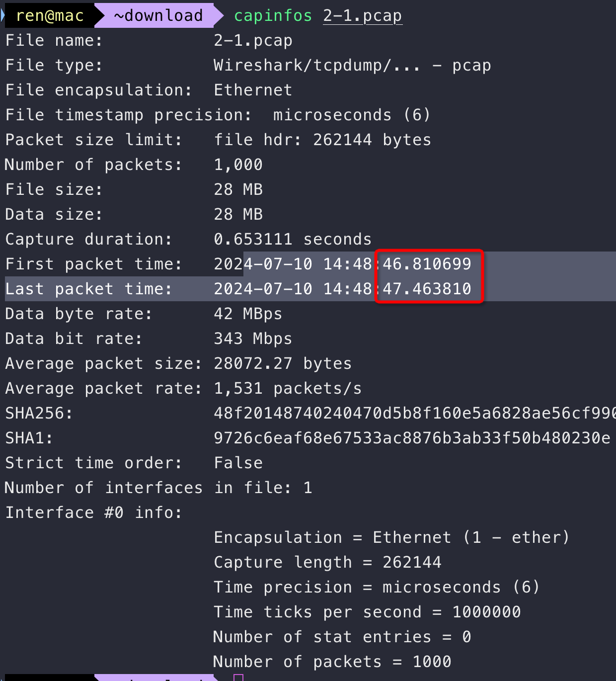Image resolution: width=616 pixels, height=681 pixels.
Task: Click the First packet time seconds 46.810699
Action: pos(427,264)
